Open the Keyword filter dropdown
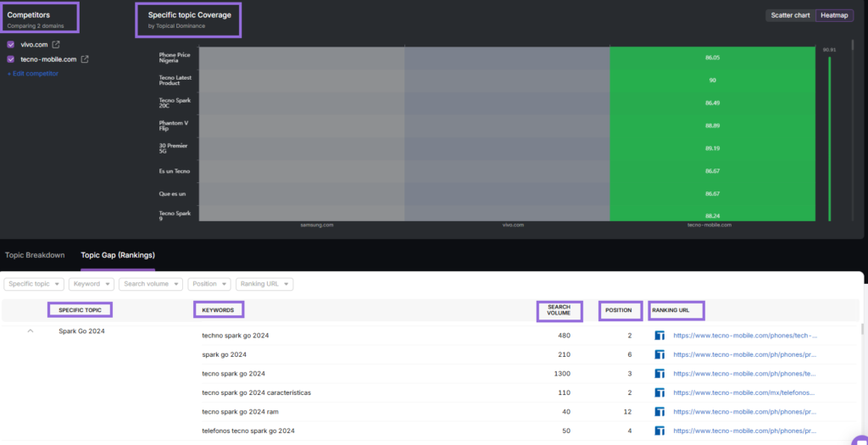Viewport: 868px width, 445px height. point(92,284)
